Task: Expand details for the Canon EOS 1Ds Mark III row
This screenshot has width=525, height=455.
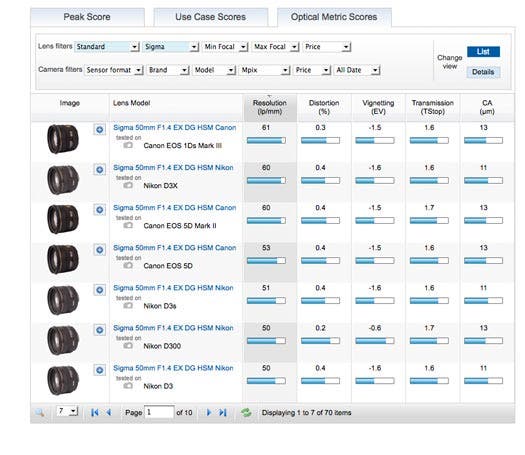Action: (x=99, y=130)
